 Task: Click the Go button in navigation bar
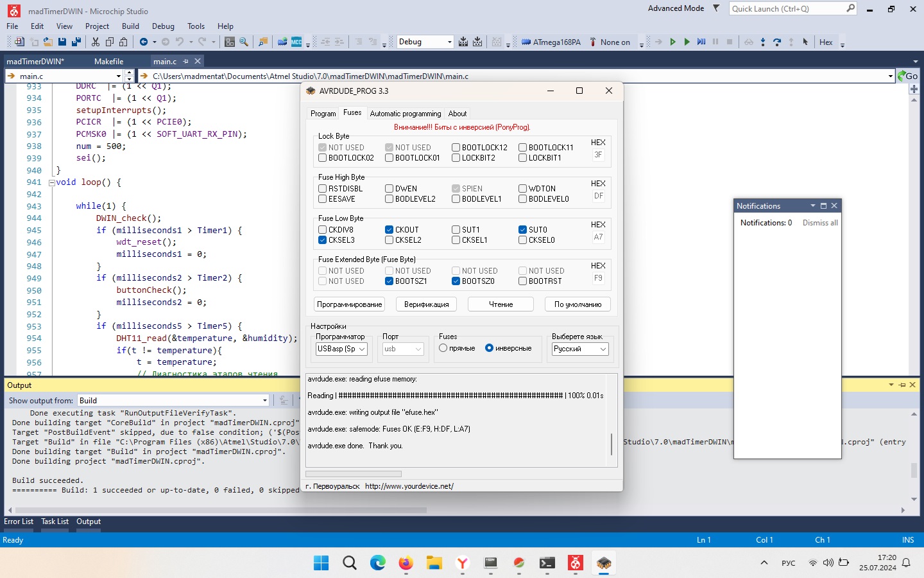(x=907, y=76)
